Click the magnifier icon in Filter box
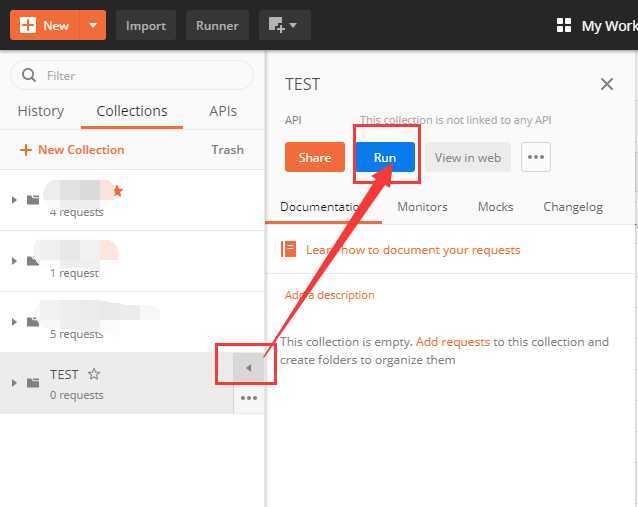The height and width of the screenshot is (507, 638). [x=28, y=75]
